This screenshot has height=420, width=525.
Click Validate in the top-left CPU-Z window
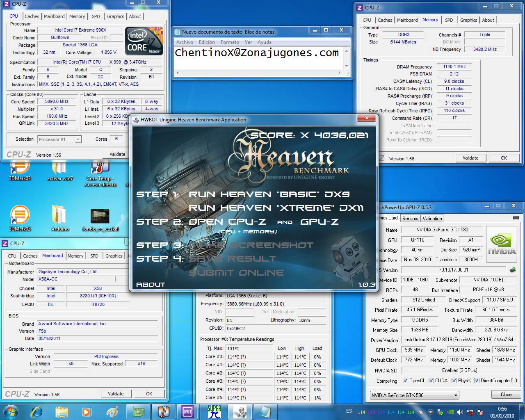point(117,154)
